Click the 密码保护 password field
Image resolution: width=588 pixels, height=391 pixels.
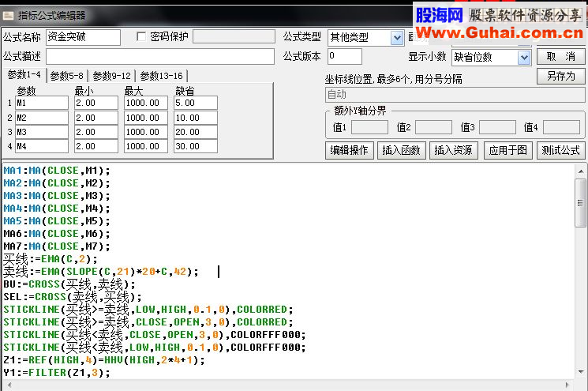[234, 37]
